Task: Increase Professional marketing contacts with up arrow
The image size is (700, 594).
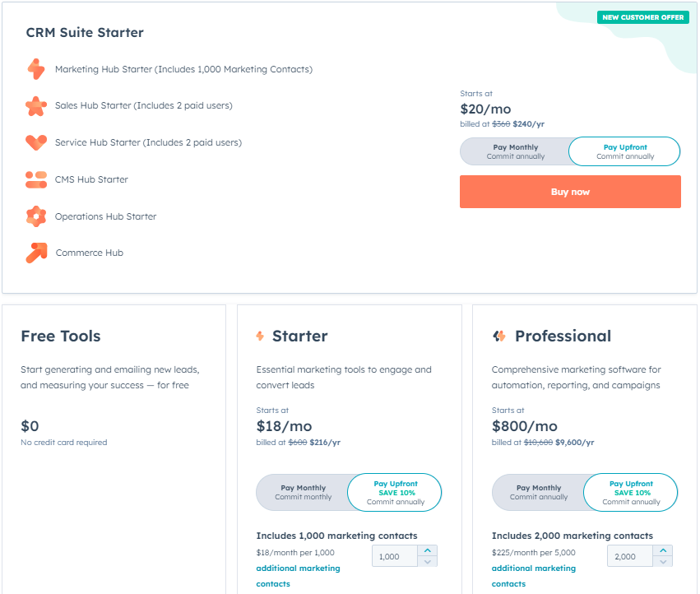Action: point(663,550)
